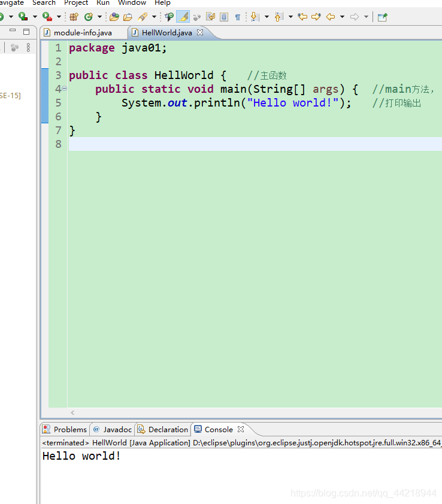Click 'package java01;' on line 1
This screenshot has width=442, height=504.
tap(118, 48)
